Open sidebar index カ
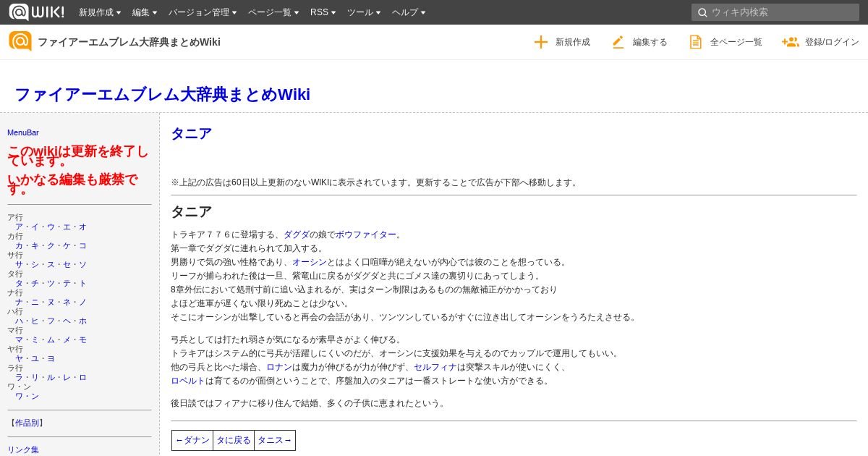The image size is (868, 456). click(x=19, y=245)
